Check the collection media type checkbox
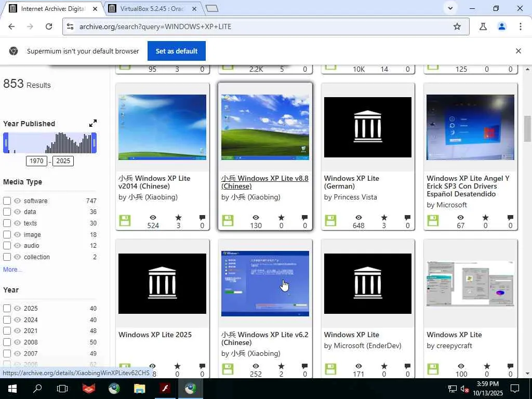532x399 pixels. click(x=7, y=257)
